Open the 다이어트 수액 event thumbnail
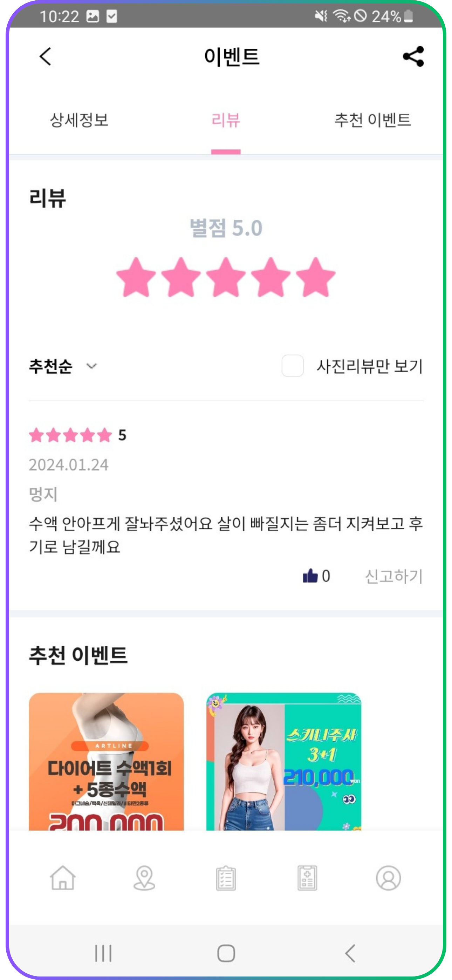The image size is (452, 980). (x=106, y=761)
